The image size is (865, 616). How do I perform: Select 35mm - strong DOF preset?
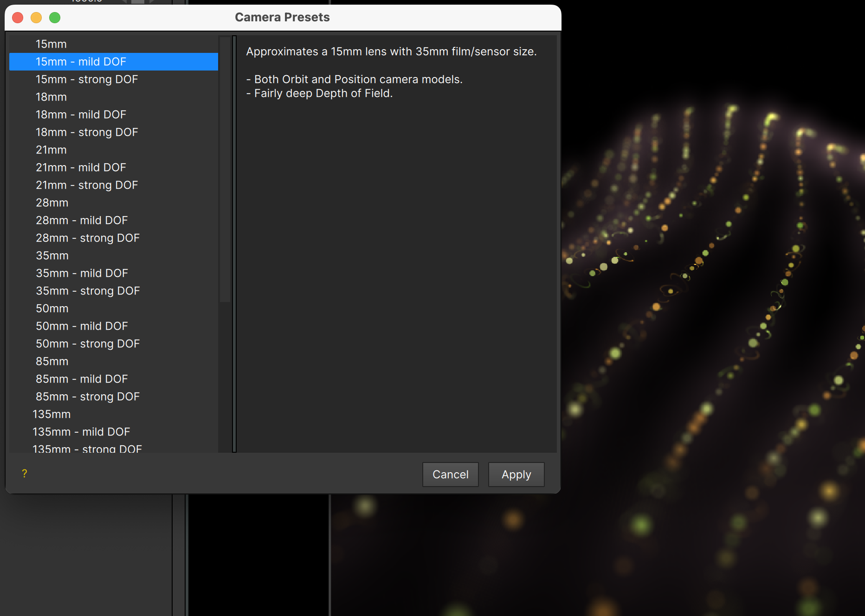coord(114,291)
